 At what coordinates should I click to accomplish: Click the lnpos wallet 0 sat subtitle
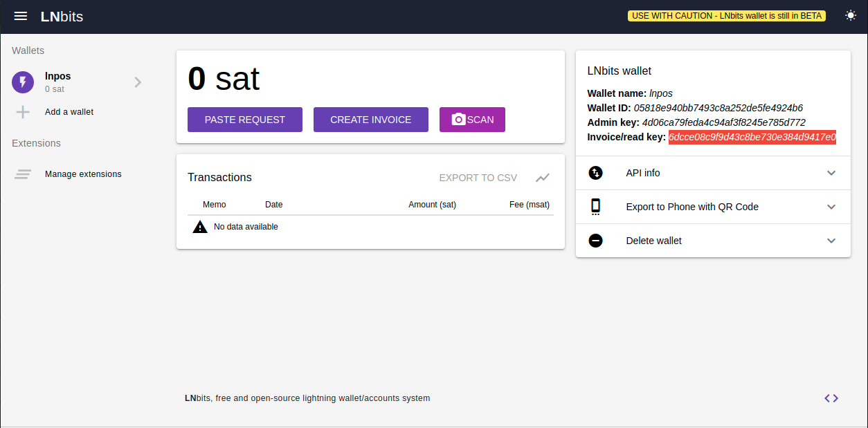pos(55,89)
